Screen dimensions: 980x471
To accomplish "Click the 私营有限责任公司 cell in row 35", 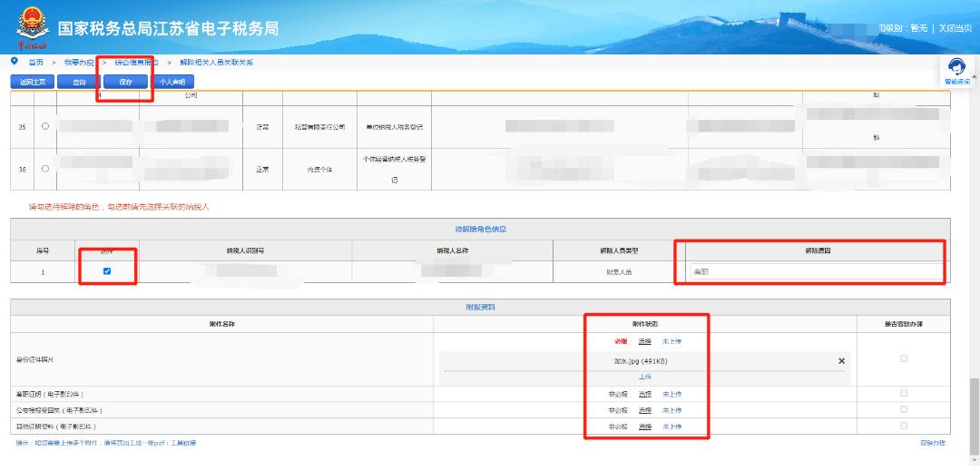I will point(319,127).
